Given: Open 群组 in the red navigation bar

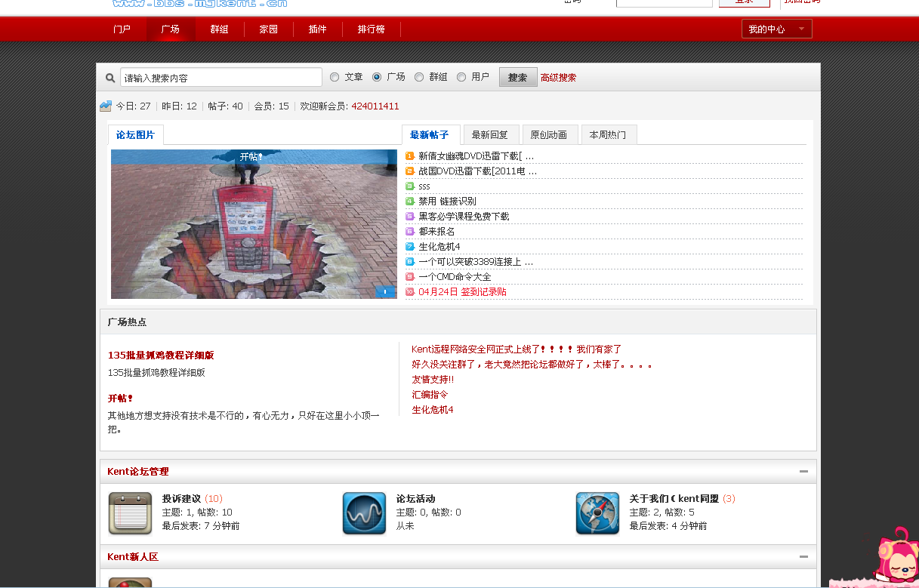Looking at the screenshot, I should tap(219, 29).
